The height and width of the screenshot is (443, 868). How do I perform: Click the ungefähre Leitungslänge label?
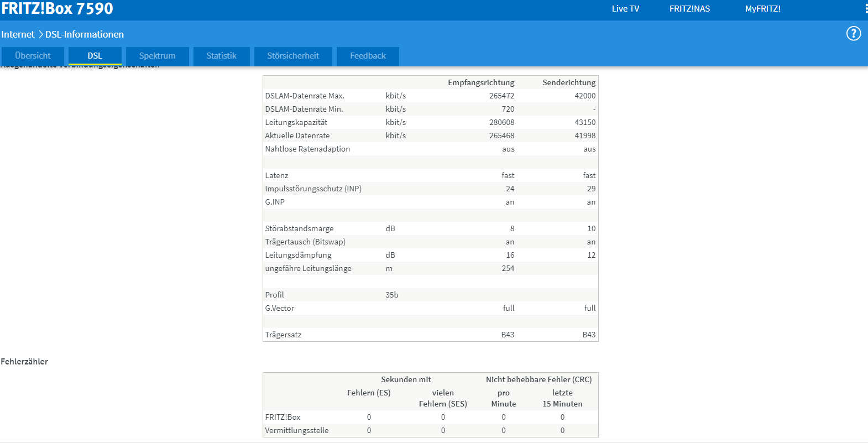308,268
